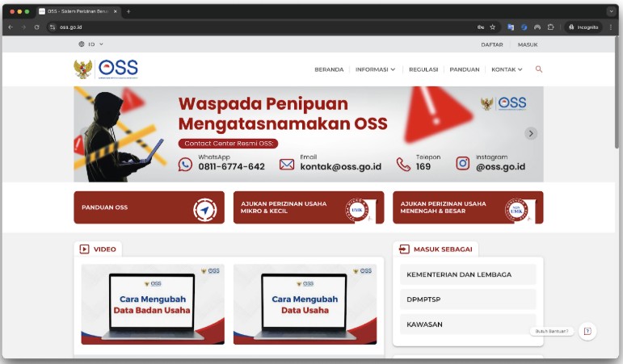This screenshot has height=364, width=623.
Task: Open the help question-mark icon
Action: (x=587, y=331)
